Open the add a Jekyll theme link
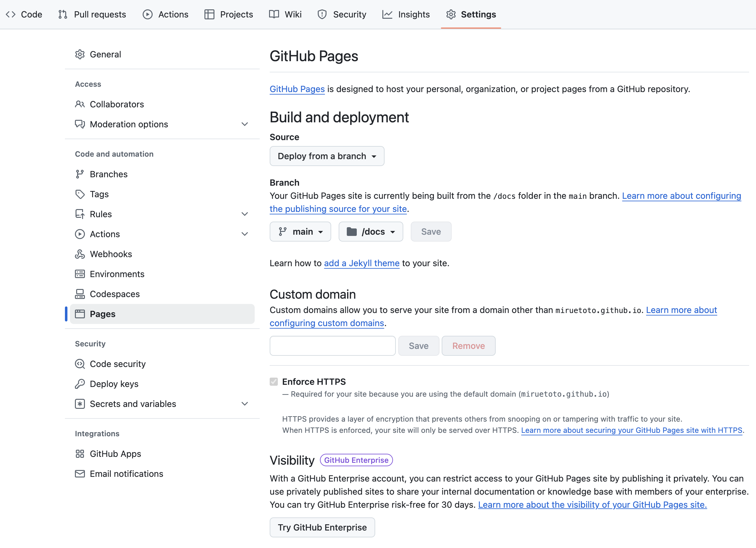 click(x=361, y=263)
